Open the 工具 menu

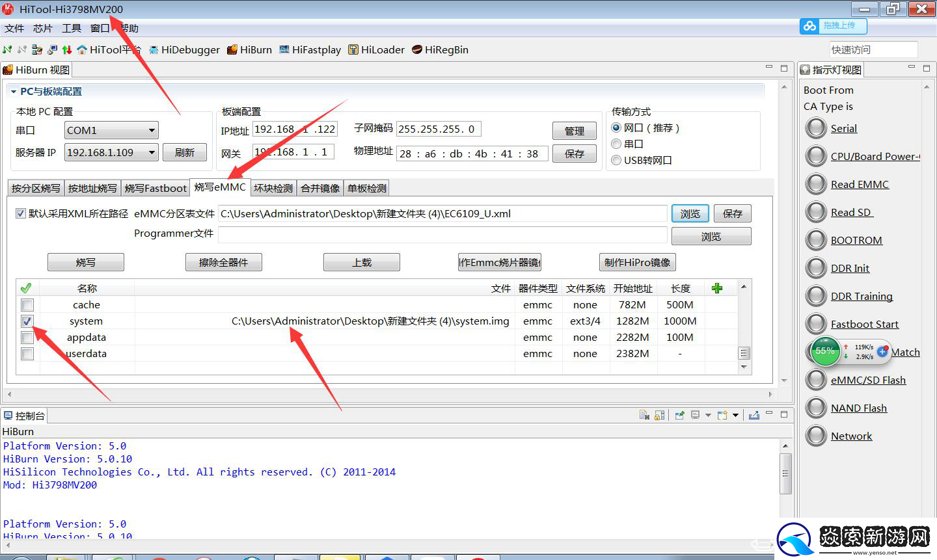tap(72, 28)
